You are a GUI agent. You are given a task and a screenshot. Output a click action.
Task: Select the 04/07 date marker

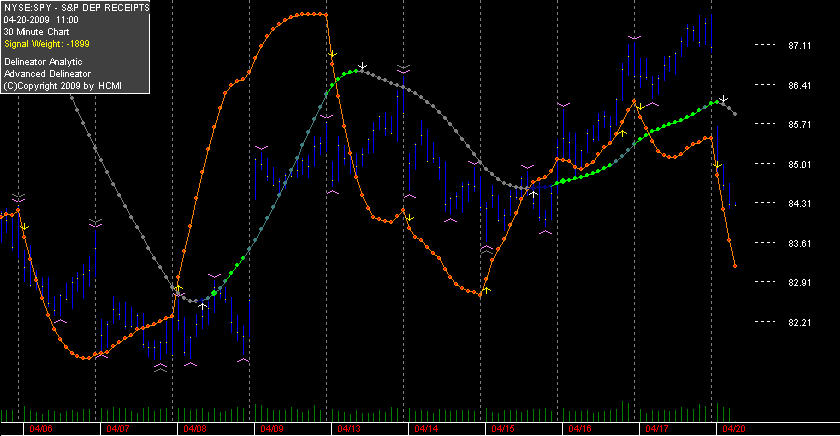tap(118, 429)
